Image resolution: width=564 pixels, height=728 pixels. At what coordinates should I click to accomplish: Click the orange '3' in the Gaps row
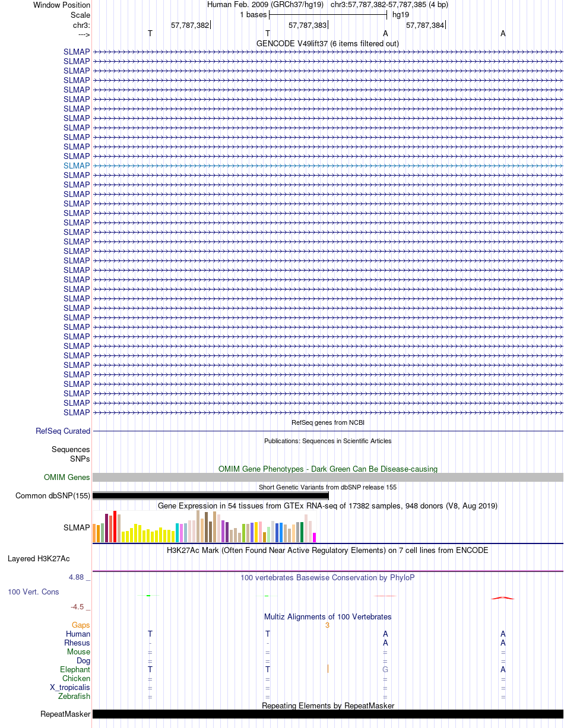pyautogui.click(x=327, y=625)
